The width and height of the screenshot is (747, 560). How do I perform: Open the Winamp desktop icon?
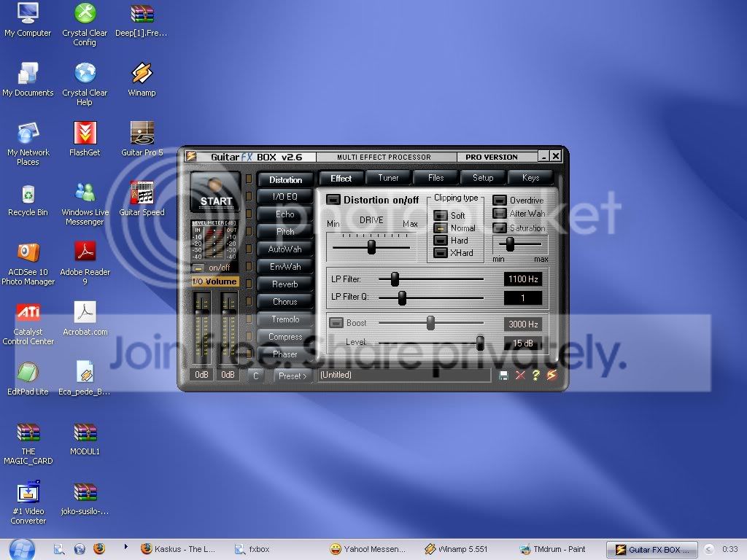pyautogui.click(x=142, y=79)
